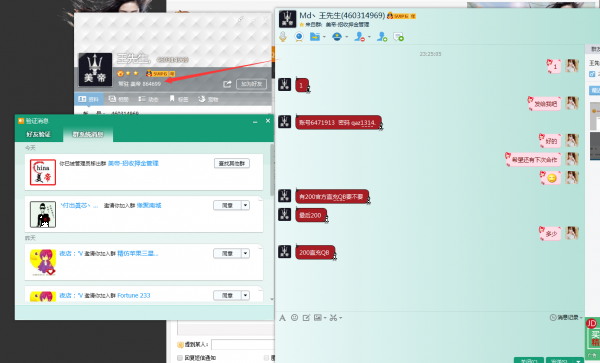Click the police cap report icon
The image size is (600, 363).
click(x=337, y=37)
